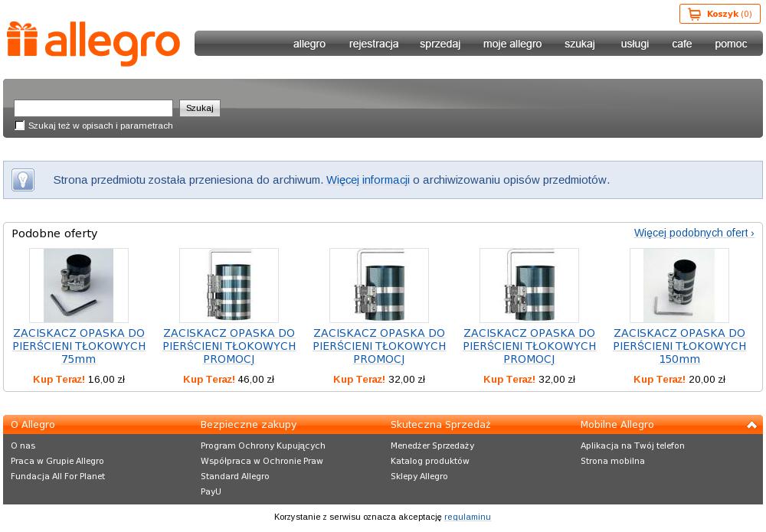Open 'O nas' footer link
Screen dimensions: 766x532
point(23,446)
